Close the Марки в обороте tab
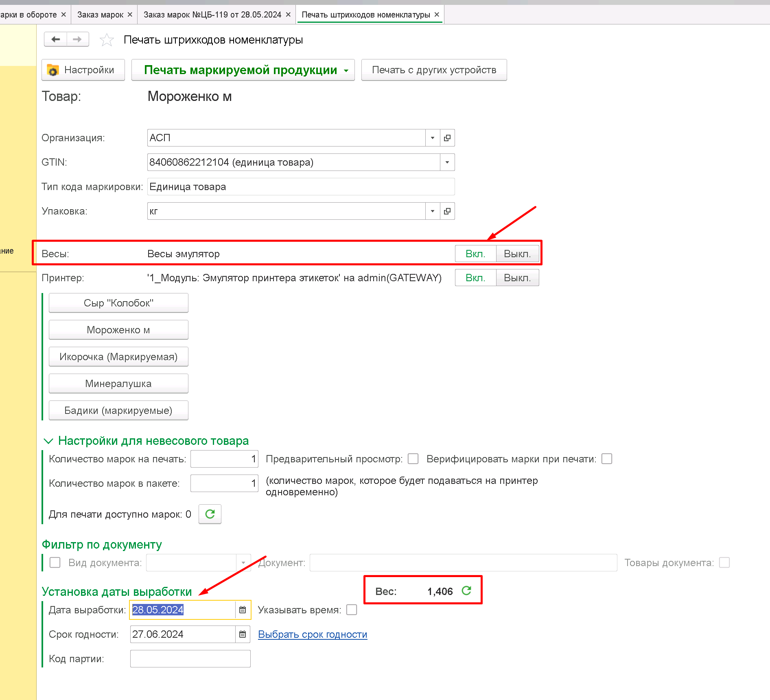This screenshot has width=770, height=700. click(63, 15)
